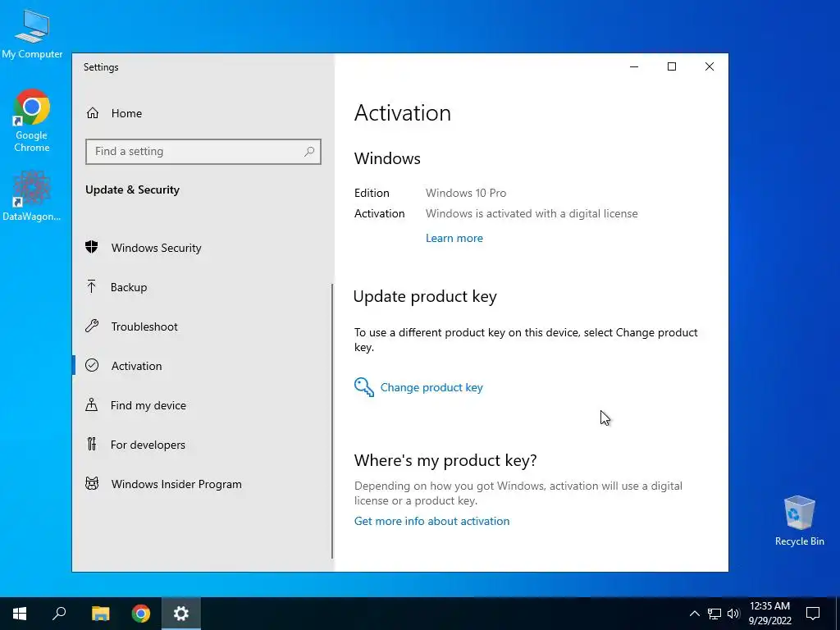Image resolution: width=840 pixels, height=630 pixels.
Task: Click the For developers tools icon
Action: 92,444
